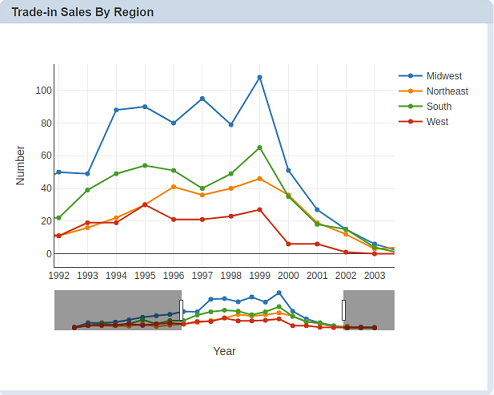Click the Midwest peak data point at 1999

click(260, 77)
